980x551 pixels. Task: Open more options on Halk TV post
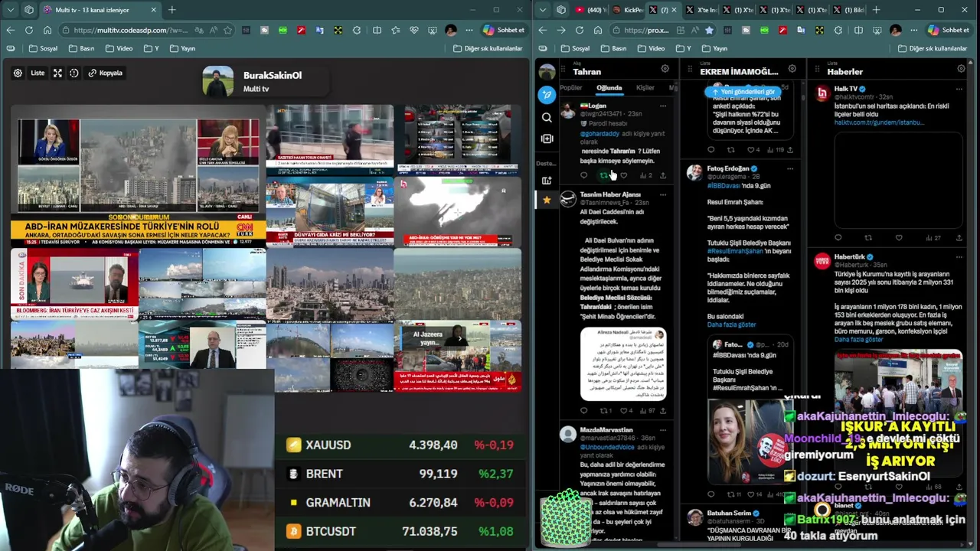(959, 89)
